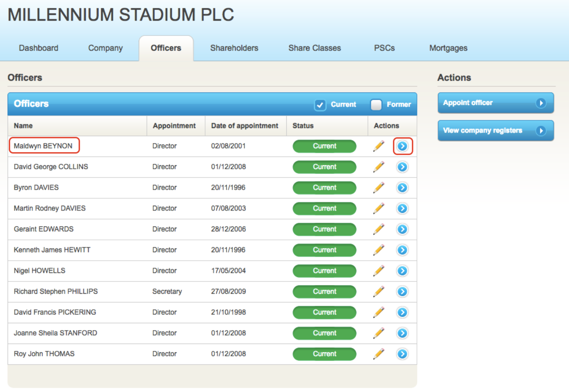Open details arrow for Roy John THOMAS
Screen dimensions: 569x392
click(x=402, y=353)
